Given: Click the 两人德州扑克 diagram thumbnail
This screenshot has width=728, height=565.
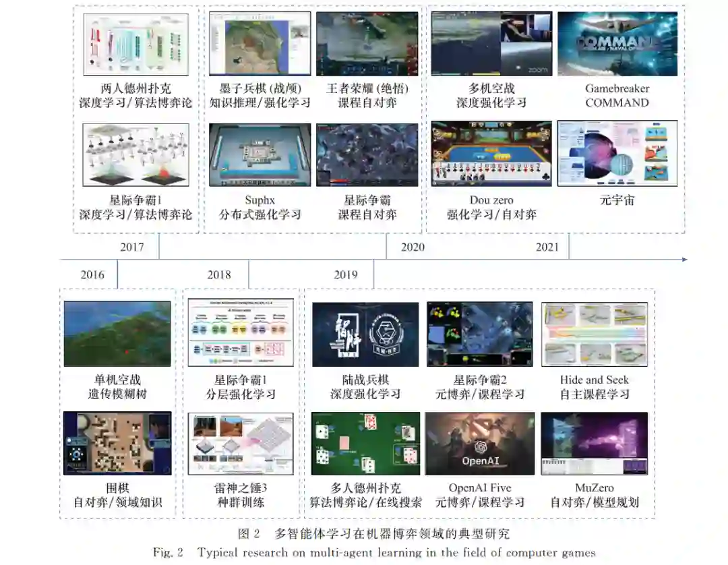Looking at the screenshot, I should (135, 44).
